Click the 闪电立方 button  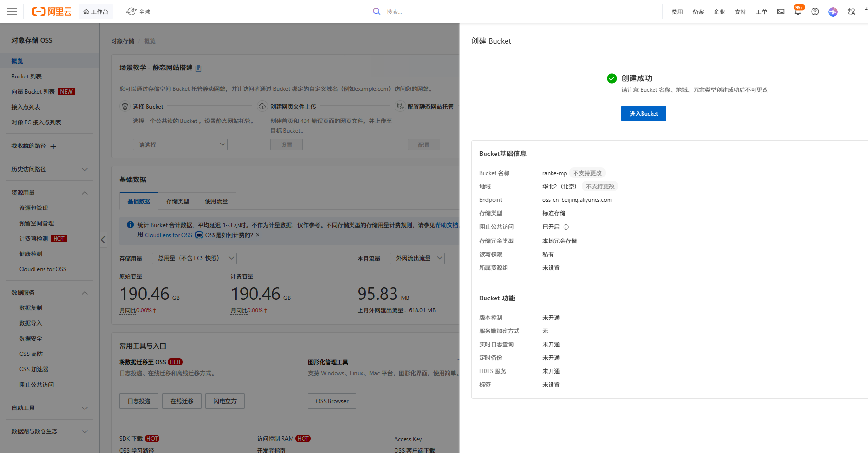point(225,401)
